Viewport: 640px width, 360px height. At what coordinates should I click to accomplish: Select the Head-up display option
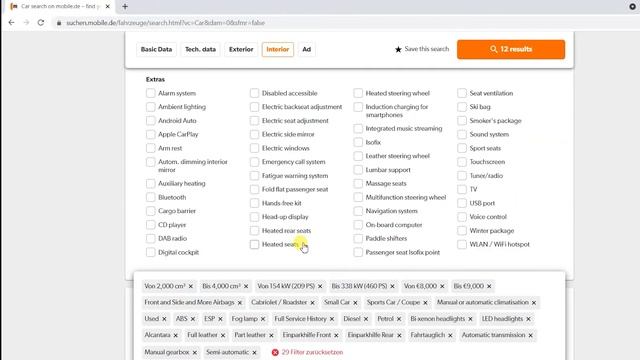(x=254, y=217)
